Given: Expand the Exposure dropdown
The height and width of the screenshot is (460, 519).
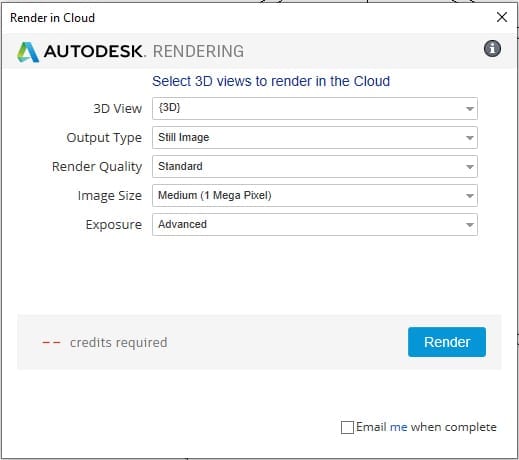Looking at the screenshot, I should pyautogui.click(x=315, y=225).
